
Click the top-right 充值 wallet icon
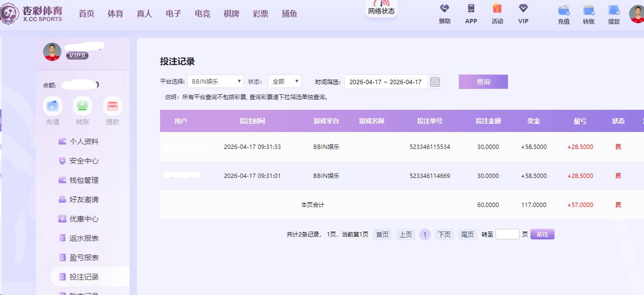[563, 10]
